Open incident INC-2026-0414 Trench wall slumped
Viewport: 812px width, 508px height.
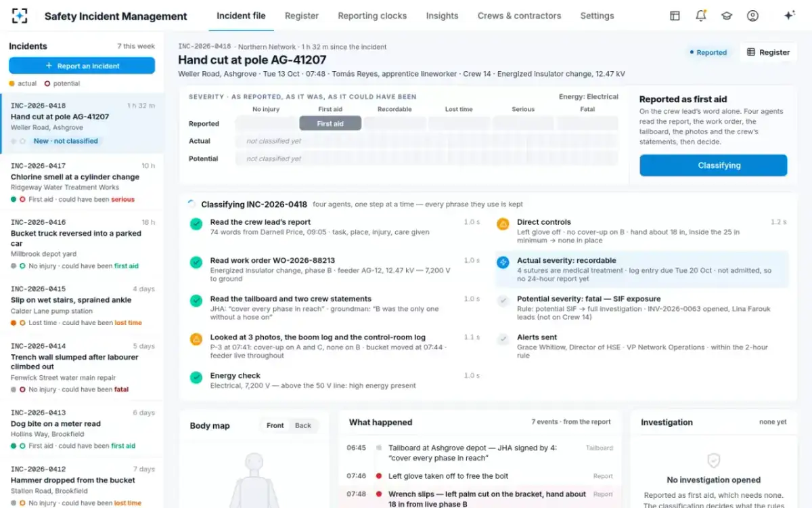coord(82,367)
